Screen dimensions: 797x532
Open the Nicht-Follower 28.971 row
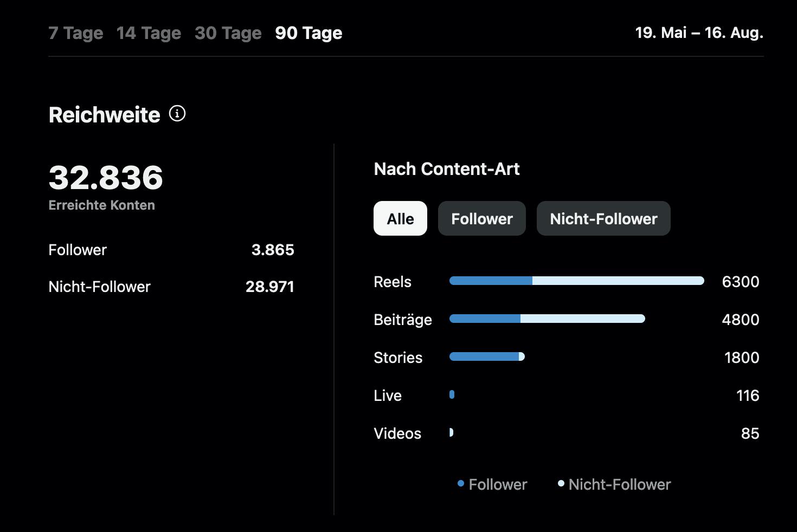[171, 287]
